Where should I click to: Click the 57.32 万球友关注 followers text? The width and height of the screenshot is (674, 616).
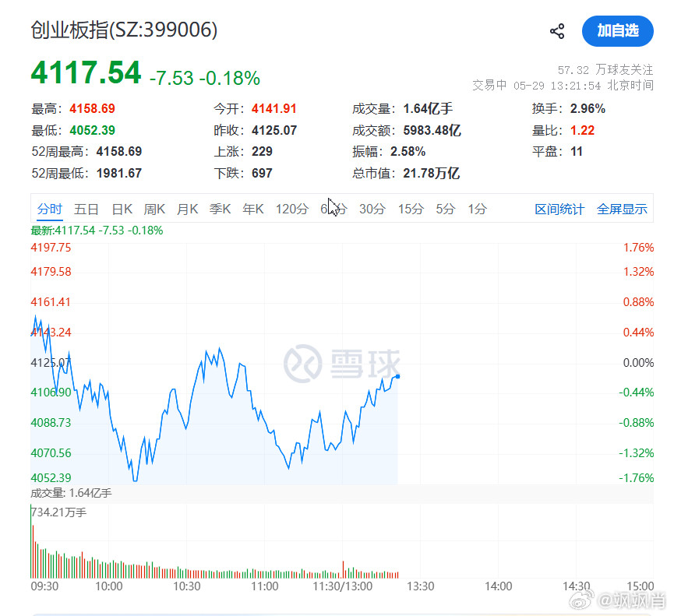[x=605, y=70]
